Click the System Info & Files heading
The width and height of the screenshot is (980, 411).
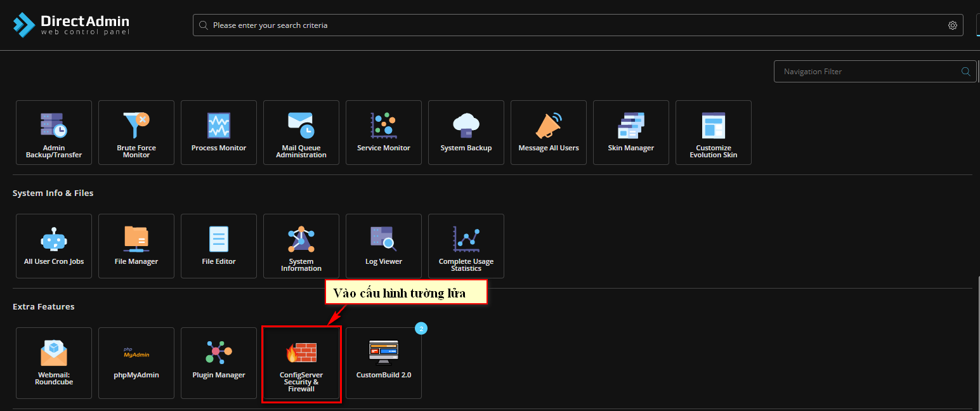[53, 193]
